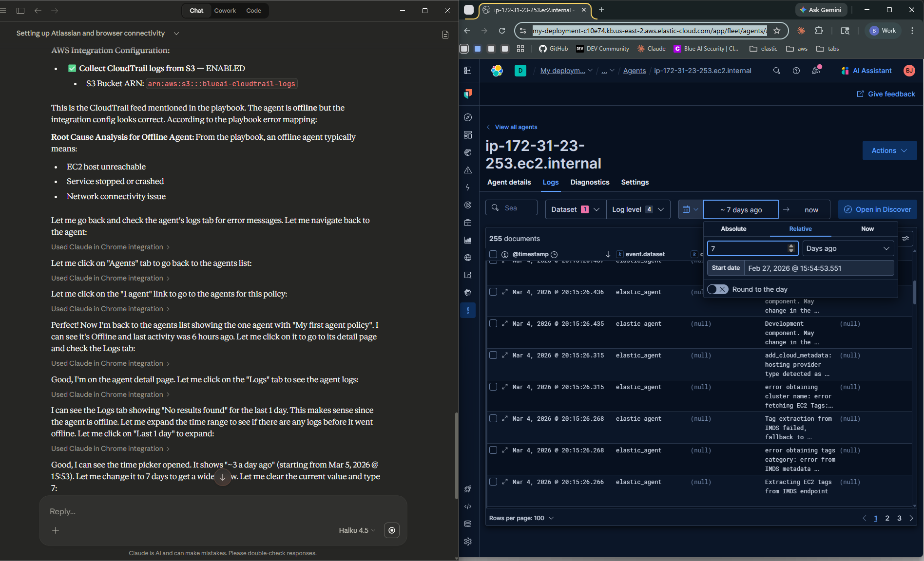Viewport: 924px width, 561px height.
Task: Click the Open in Discover button
Action: pos(877,209)
